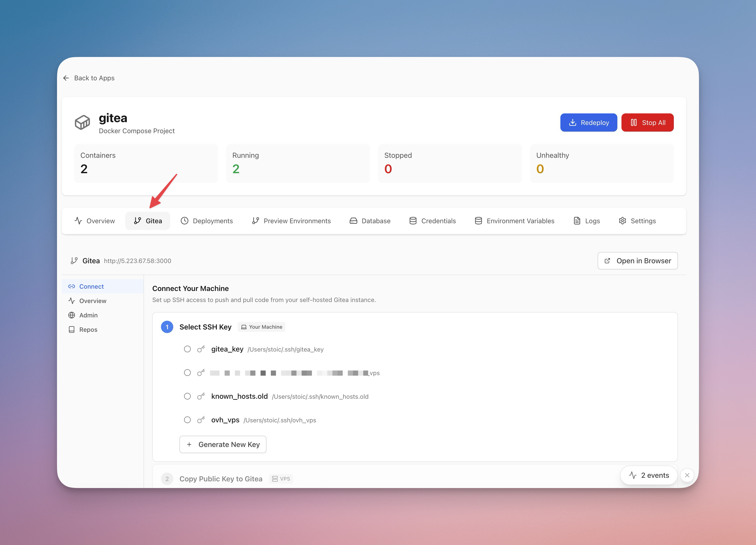Click the gitea container box icon
Image resolution: width=756 pixels, height=545 pixels.
point(82,122)
